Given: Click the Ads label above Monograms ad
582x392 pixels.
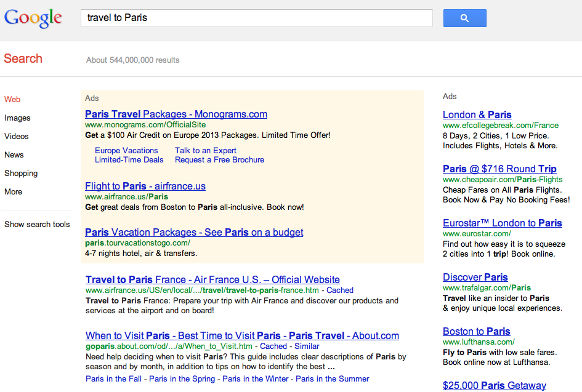Looking at the screenshot, I should point(92,98).
